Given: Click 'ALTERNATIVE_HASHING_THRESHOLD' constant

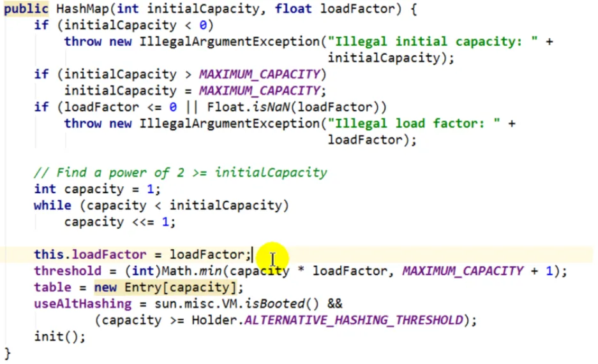Looking at the screenshot, I should click(354, 320).
